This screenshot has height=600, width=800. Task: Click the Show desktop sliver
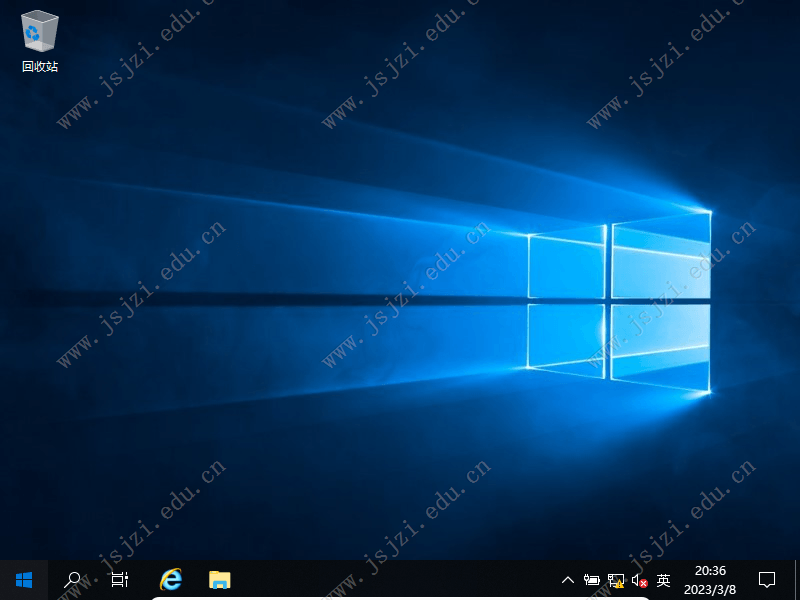796,580
